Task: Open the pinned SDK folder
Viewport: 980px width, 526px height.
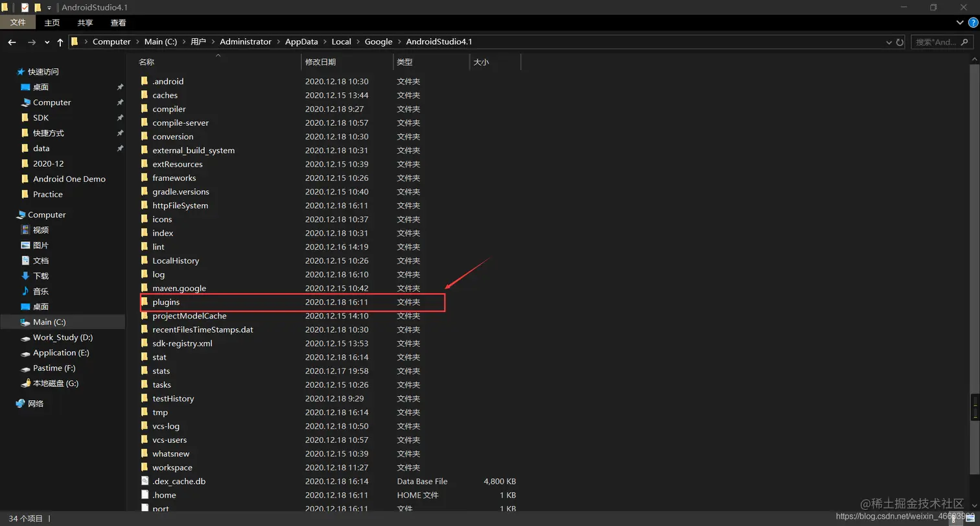Action: point(41,117)
